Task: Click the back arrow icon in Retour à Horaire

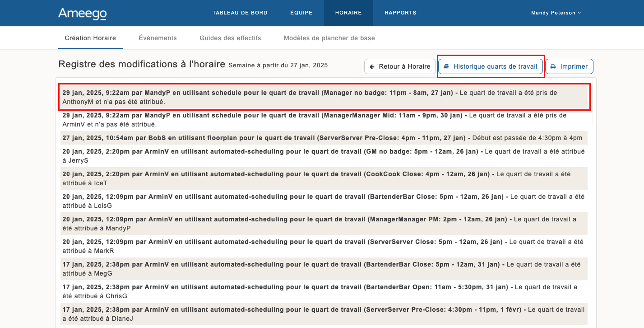Action: click(x=372, y=66)
